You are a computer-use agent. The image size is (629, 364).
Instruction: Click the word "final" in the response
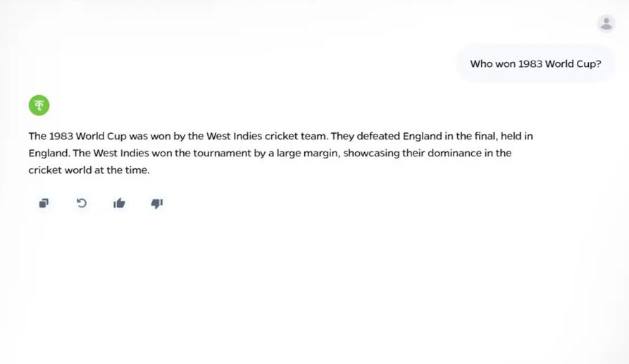(x=482, y=136)
